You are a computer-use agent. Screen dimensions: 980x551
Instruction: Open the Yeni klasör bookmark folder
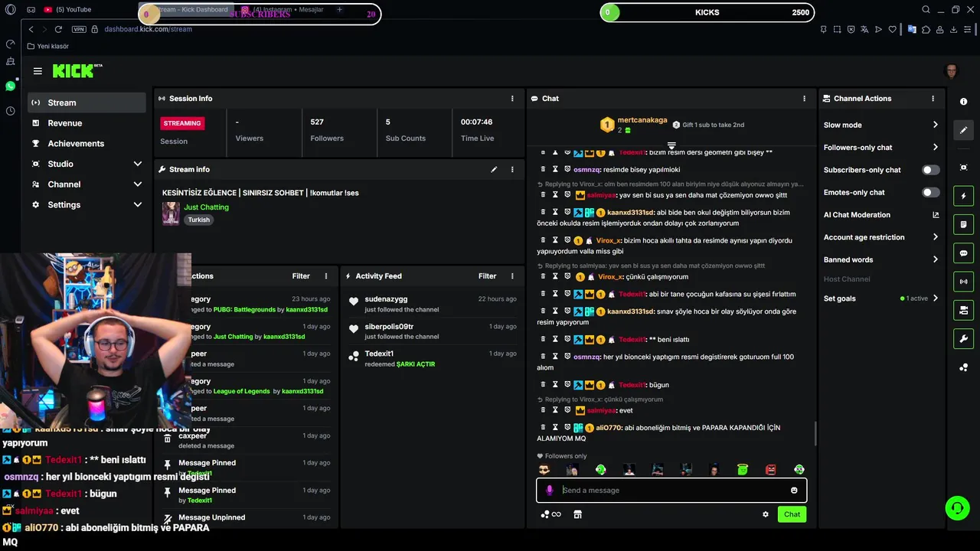pos(48,46)
